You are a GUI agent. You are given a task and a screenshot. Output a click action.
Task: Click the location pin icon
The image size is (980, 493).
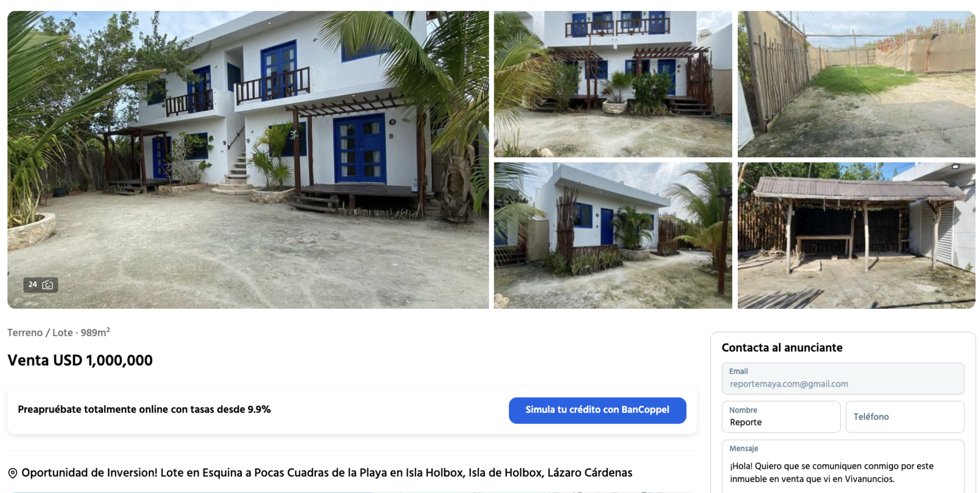coord(13,473)
